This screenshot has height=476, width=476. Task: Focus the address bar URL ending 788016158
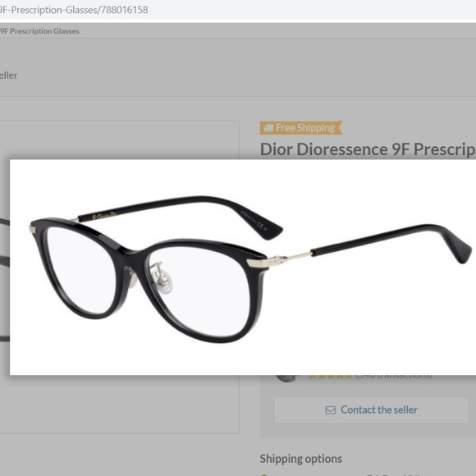coord(74,10)
